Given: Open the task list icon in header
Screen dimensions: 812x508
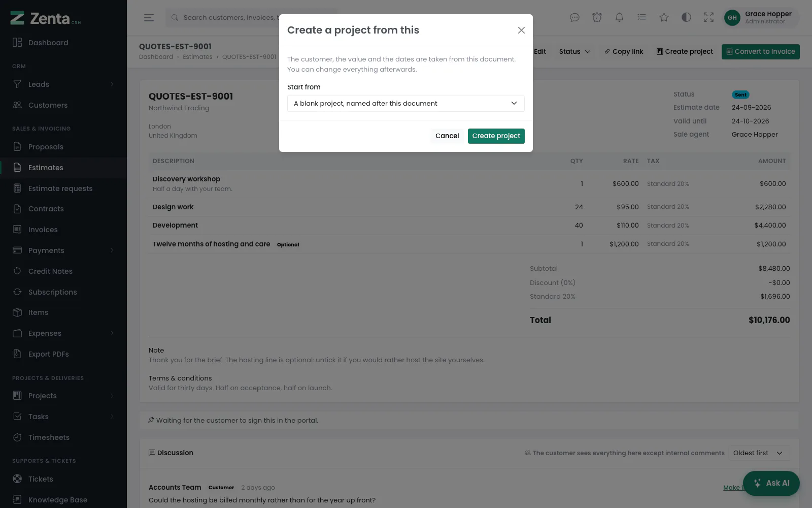Looking at the screenshot, I should point(641,18).
